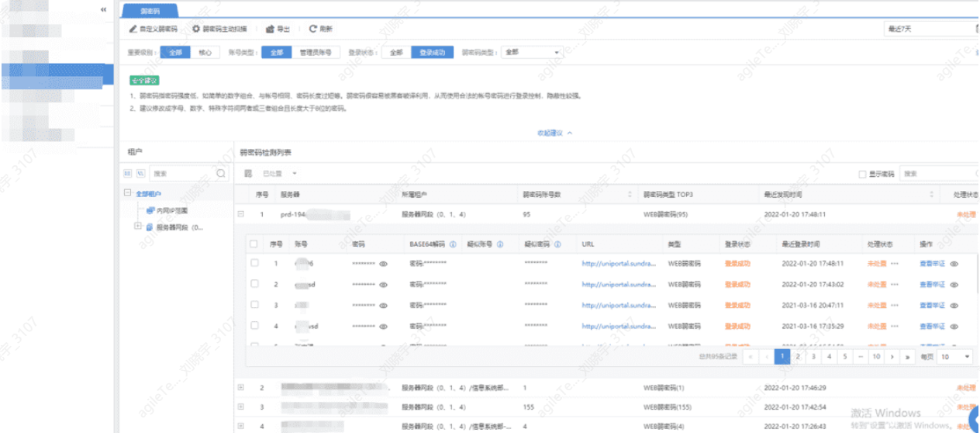Click the batch icon beside 已处置
980x443 pixels.
point(249,174)
